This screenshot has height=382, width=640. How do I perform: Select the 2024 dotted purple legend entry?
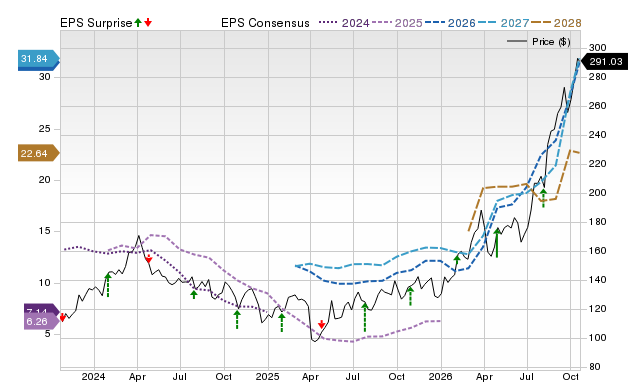pyautogui.click(x=344, y=23)
